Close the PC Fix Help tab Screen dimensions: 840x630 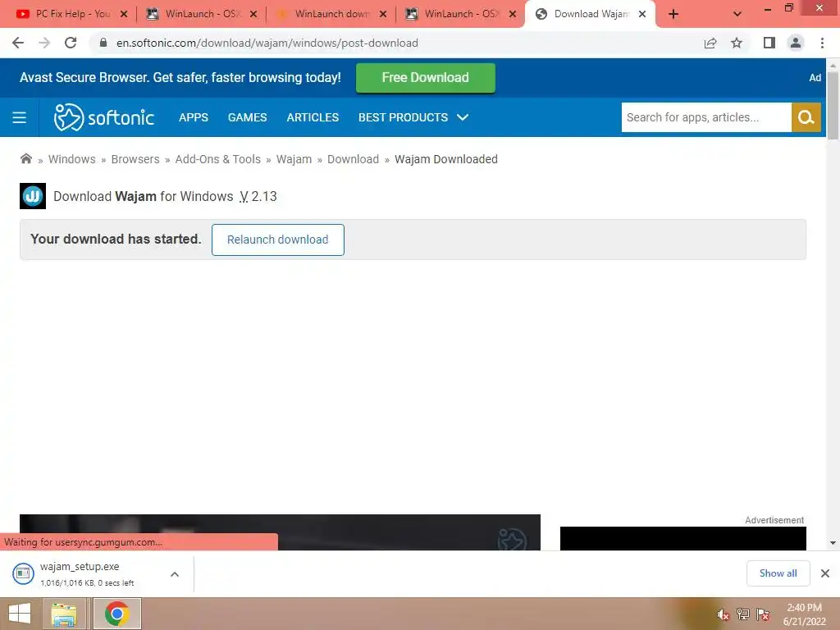pyautogui.click(x=124, y=14)
